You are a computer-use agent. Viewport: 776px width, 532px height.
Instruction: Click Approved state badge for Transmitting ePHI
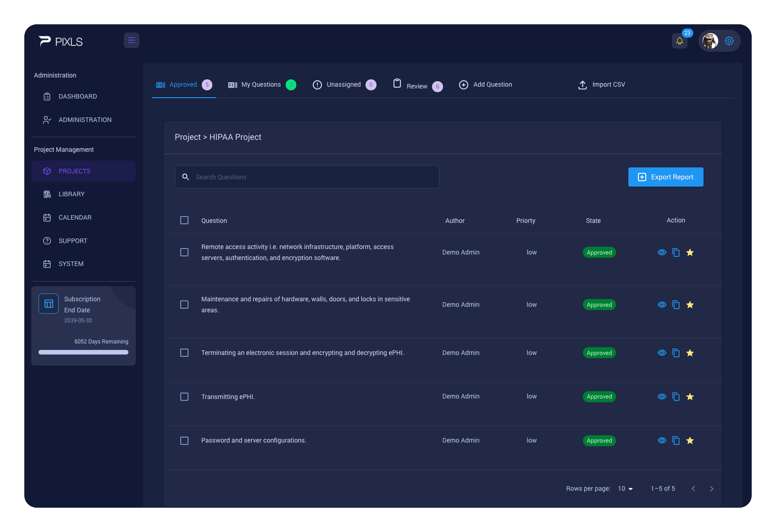pos(599,397)
